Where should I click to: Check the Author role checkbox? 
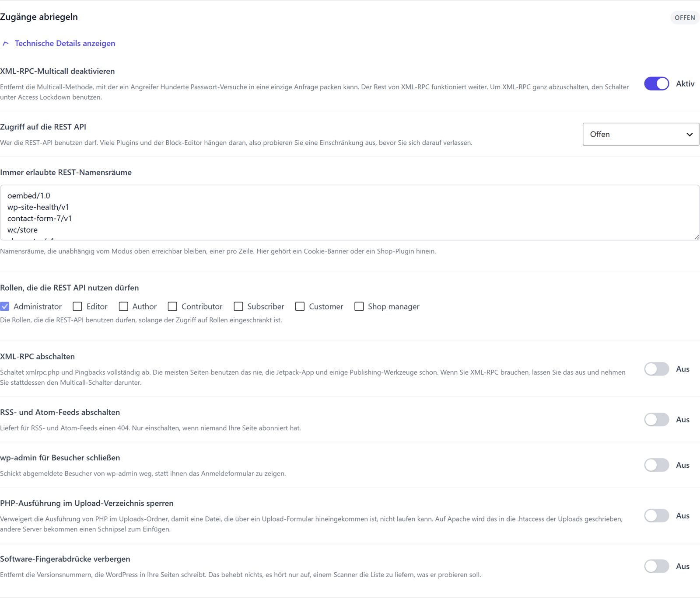[123, 306]
